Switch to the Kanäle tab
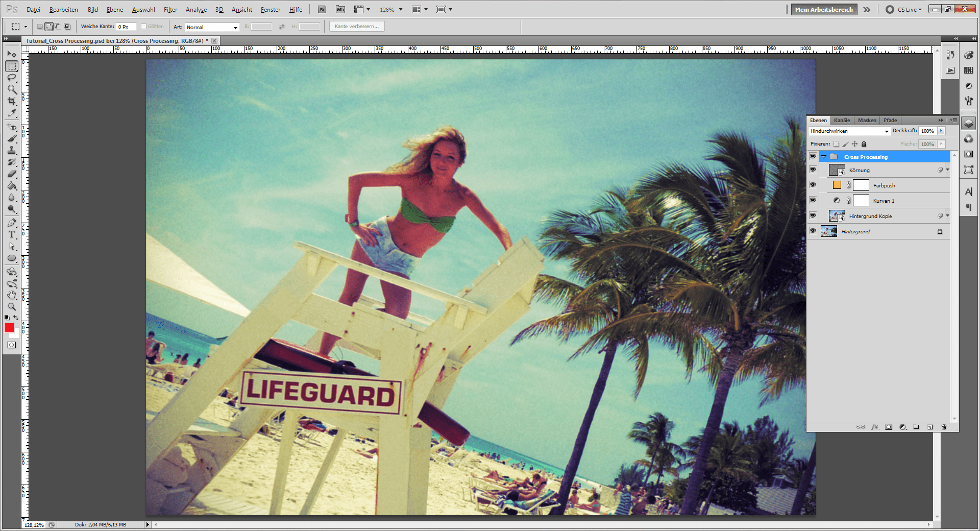This screenshot has height=531, width=980. click(842, 120)
